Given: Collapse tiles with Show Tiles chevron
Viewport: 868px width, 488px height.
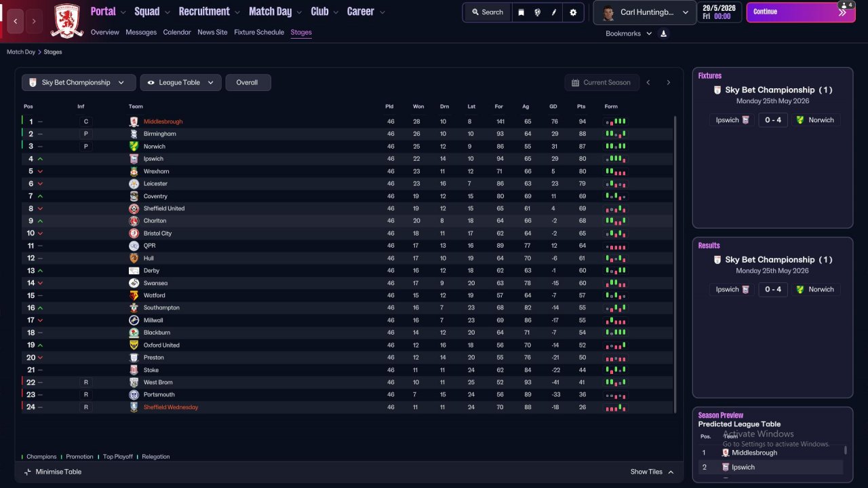Looking at the screenshot, I should (x=671, y=472).
